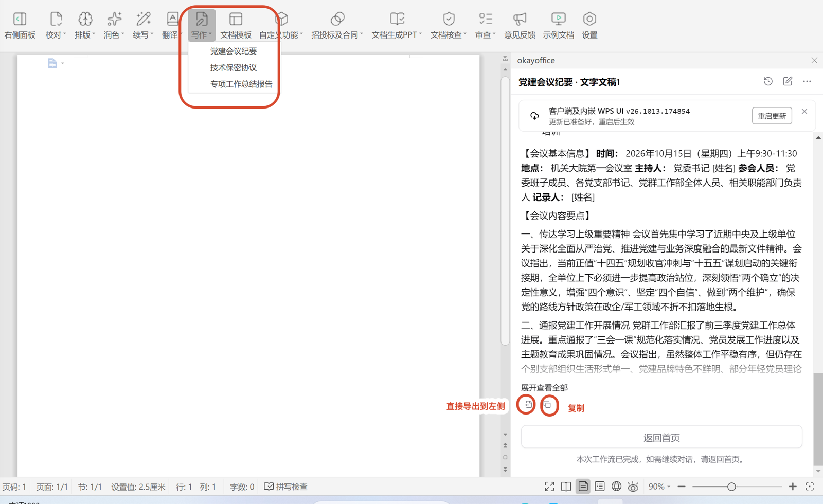Expand the 写作 dropdown menu
The image size is (823, 504).
click(x=201, y=25)
